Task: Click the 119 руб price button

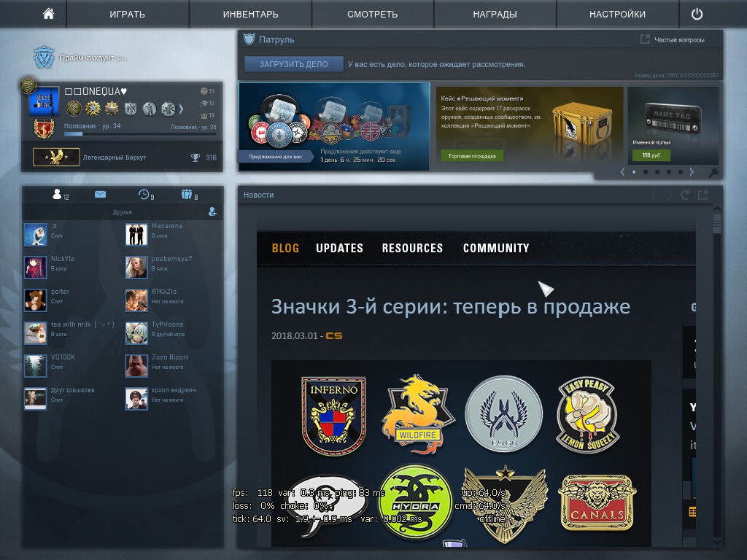Action: click(651, 155)
